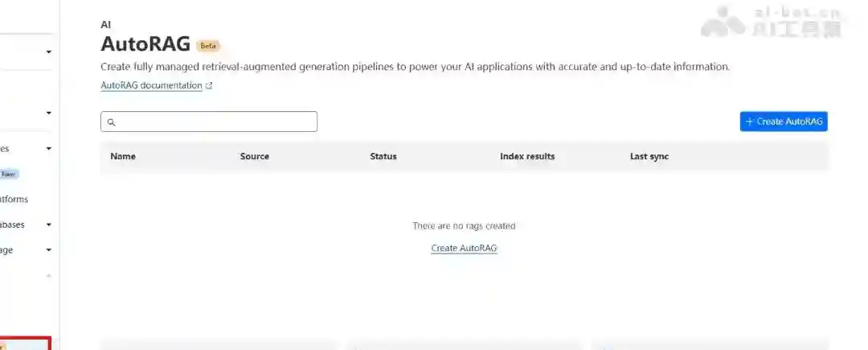Screen dimensions: 868x350
Task: Click the Last sync column header
Action: (x=649, y=156)
